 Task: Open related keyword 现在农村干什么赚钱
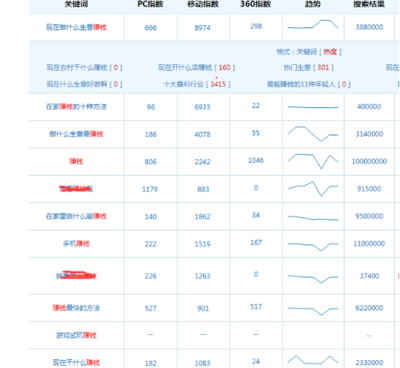pyautogui.click(x=77, y=68)
